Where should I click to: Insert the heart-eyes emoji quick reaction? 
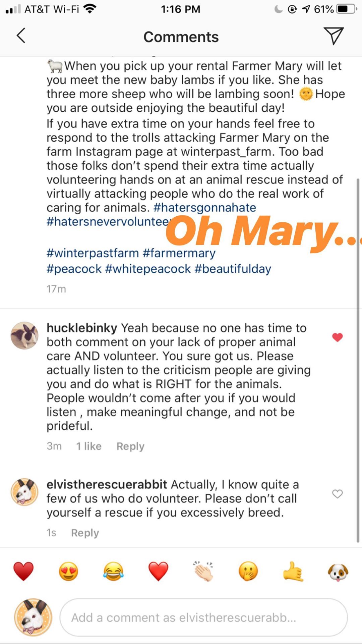click(x=68, y=571)
